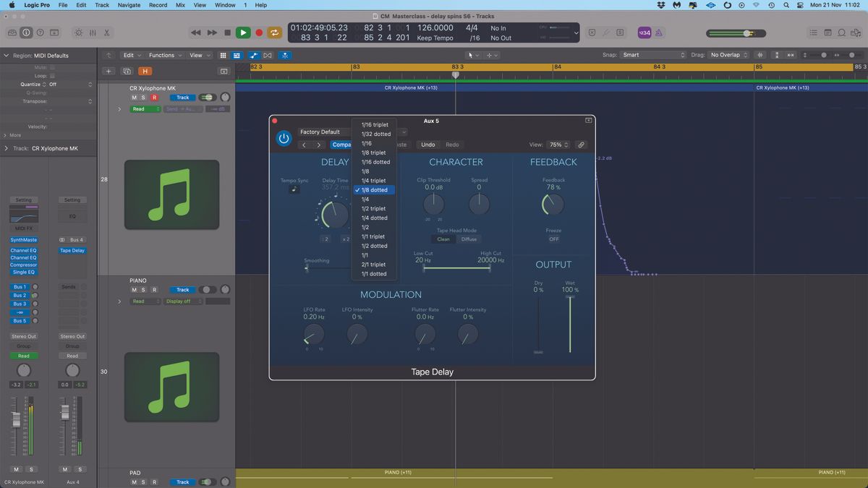
Task: Click Undo in the Tape Delay plugin
Action: [427, 145]
